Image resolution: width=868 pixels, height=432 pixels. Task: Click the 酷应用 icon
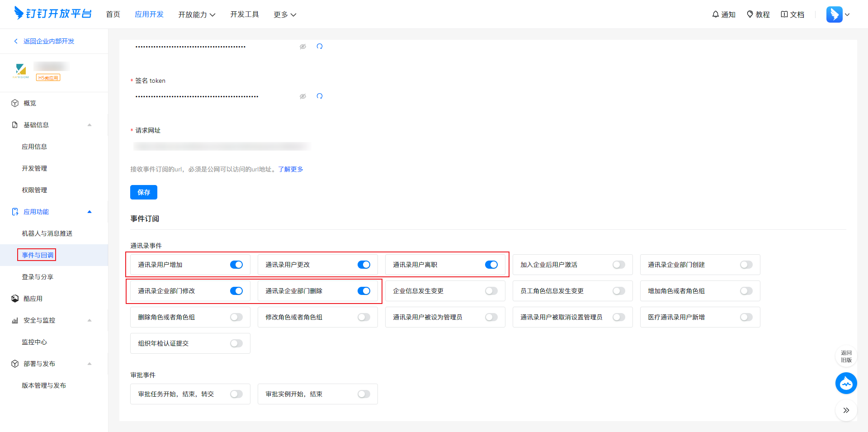(15, 299)
